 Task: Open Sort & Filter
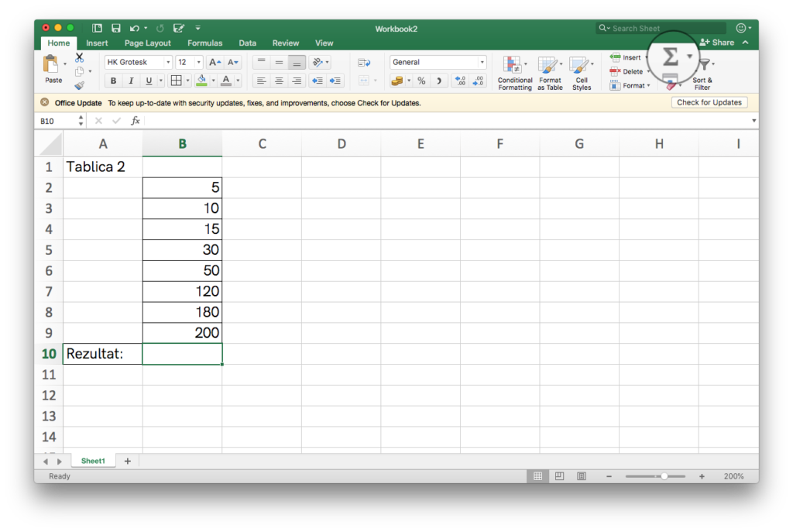click(x=702, y=74)
